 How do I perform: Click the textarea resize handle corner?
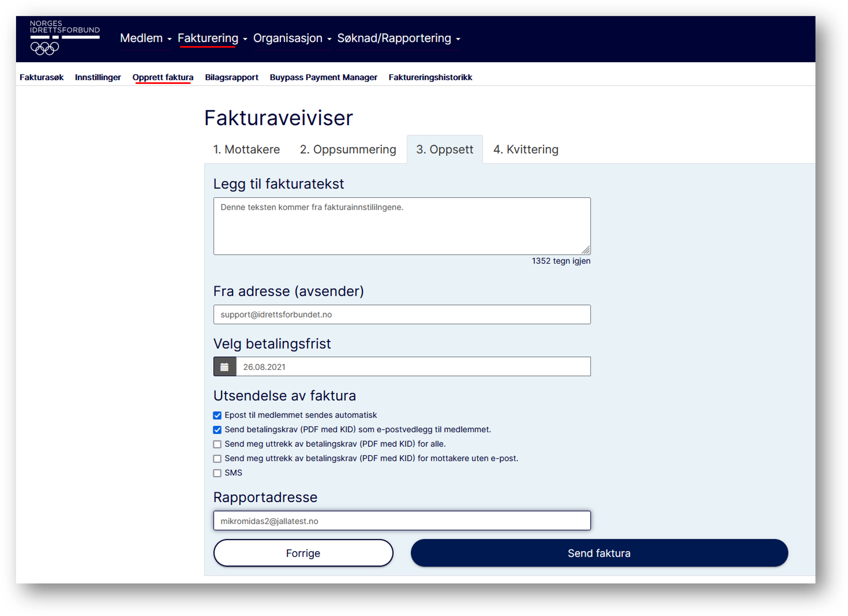point(586,250)
